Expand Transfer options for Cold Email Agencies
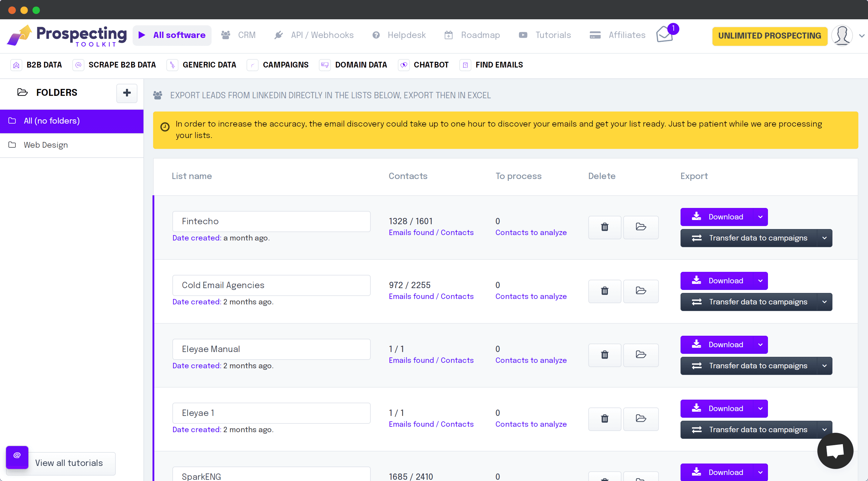Viewport: 868px width, 481px height. [824, 302]
